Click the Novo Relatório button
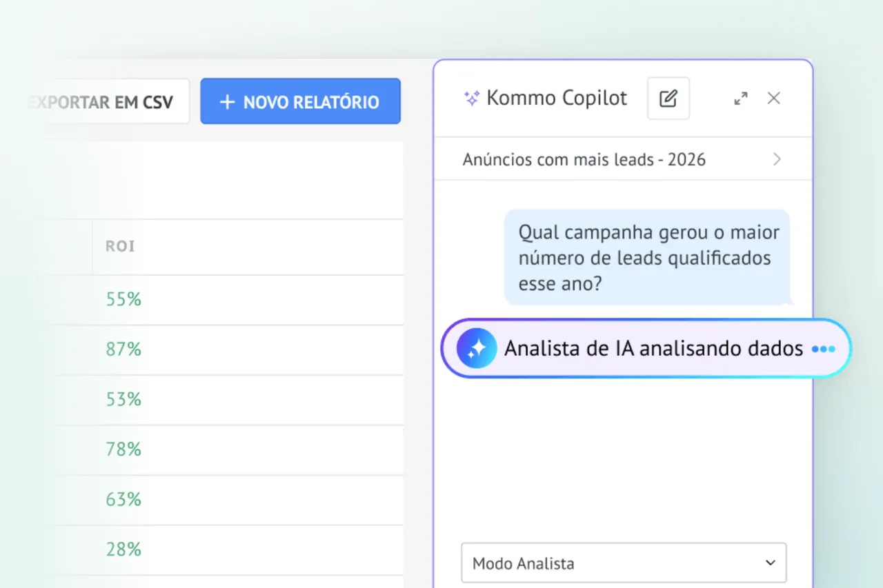883x588 pixels. (300, 101)
